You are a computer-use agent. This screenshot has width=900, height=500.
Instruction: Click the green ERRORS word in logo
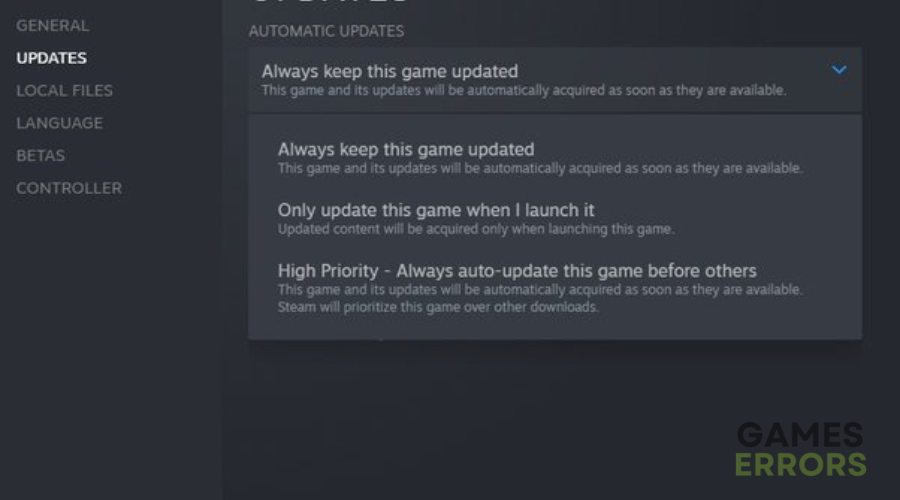tap(801, 464)
